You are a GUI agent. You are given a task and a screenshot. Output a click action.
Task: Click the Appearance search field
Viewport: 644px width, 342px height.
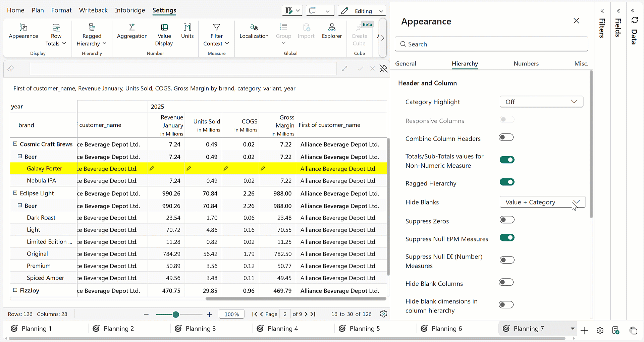point(491,44)
